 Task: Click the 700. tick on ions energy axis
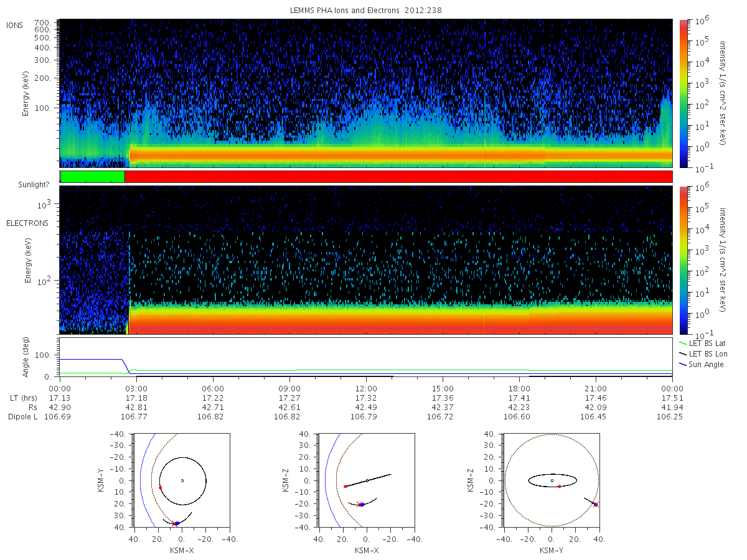(x=42, y=22)
